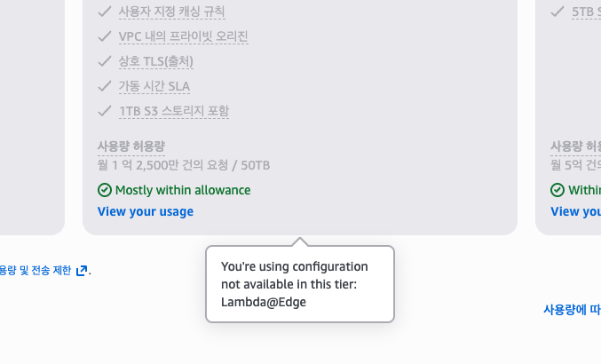Open the external link icon after 전송 제한

click(82, 271)
